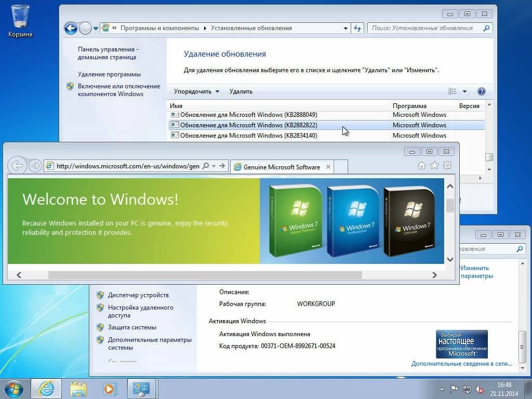The image size is (532, 399).
Task: Select update row KB2882822
Action: [x=326, y=125]
